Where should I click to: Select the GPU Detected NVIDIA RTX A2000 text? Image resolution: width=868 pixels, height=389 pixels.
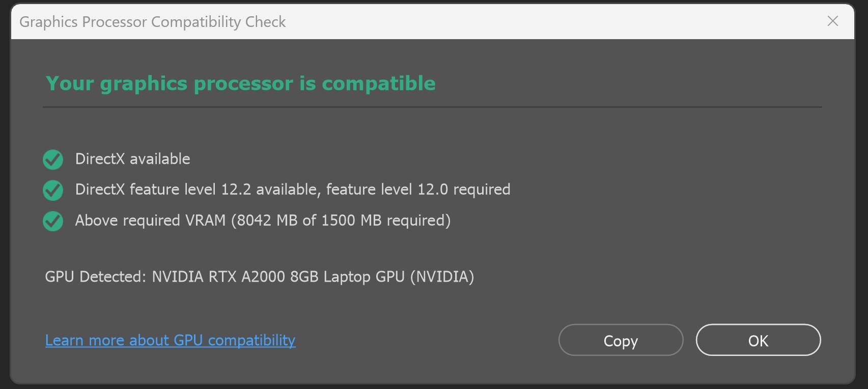click(x=260, y=277)
